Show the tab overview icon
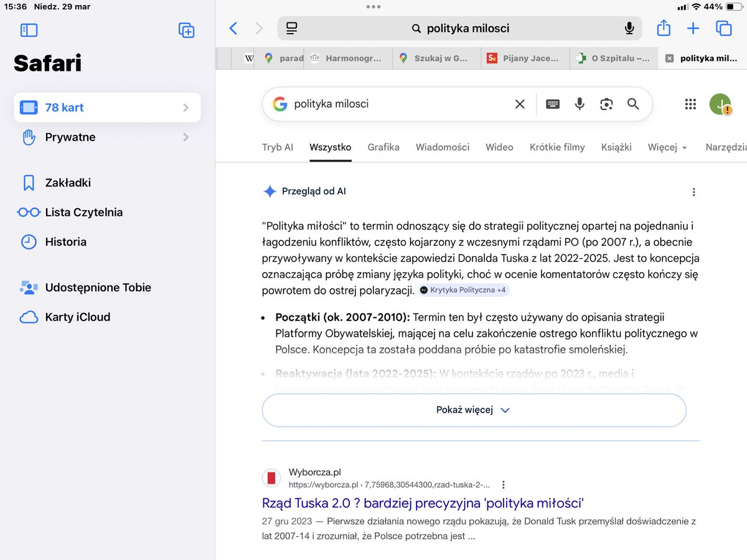 723,28
